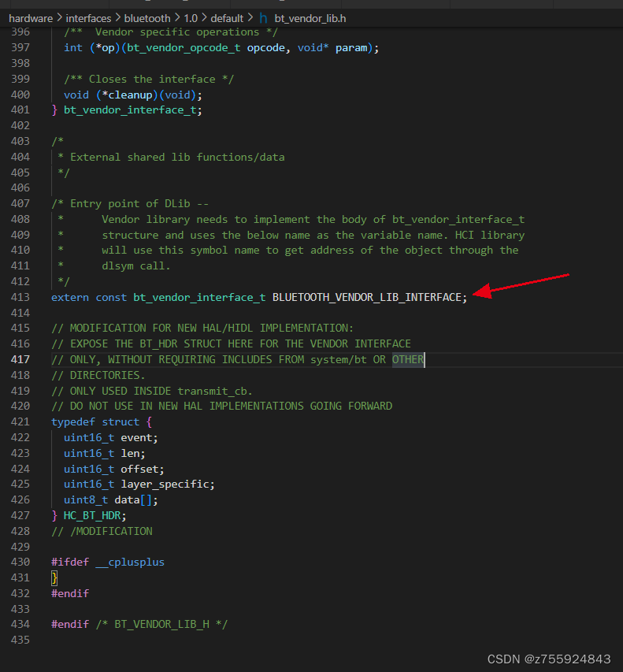Click '// DIRECTORIES.' comment on line 418

point(98,375)
